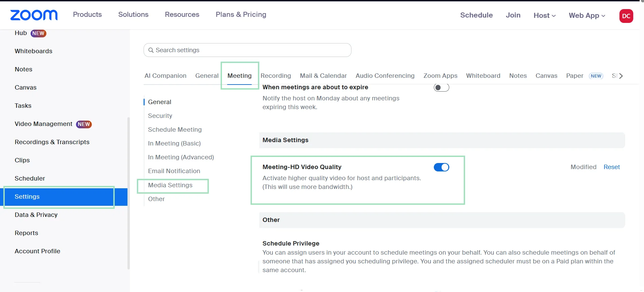Show more settings tabs with right arrow
The height and width of the screenshot is (292, 644).
click(621, 76)
